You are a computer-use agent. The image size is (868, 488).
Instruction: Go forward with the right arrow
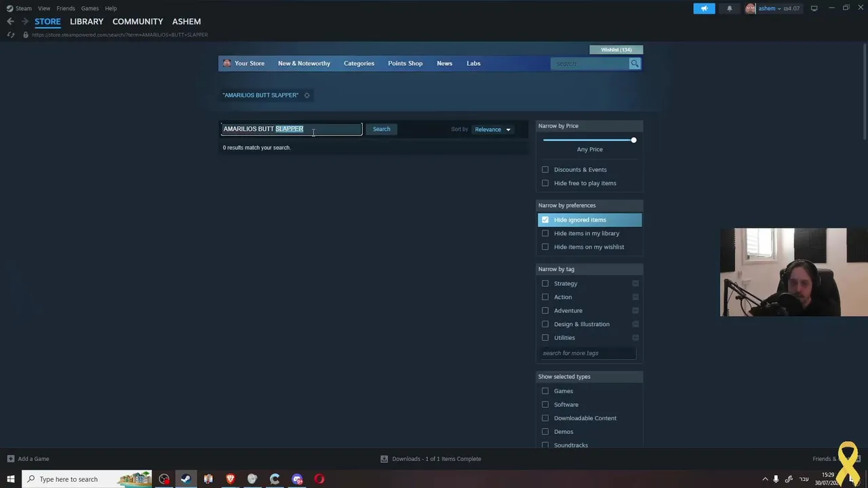pyautogui.click(x=25, y=22)
